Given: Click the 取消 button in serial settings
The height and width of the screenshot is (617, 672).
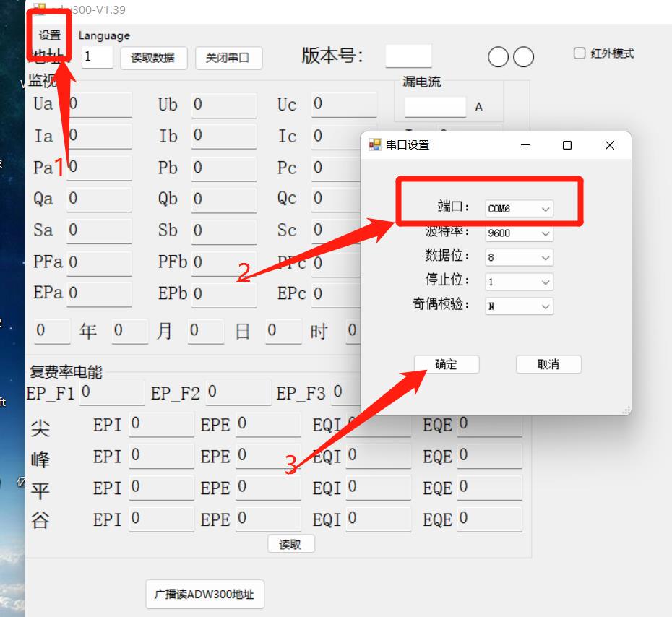Looking at the screenshot, I should click(548, 365).
